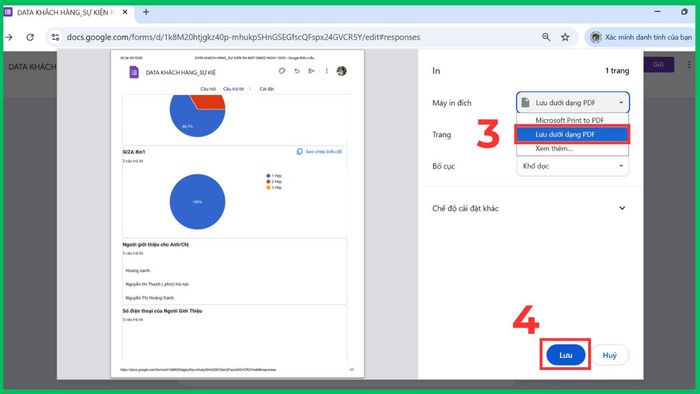The image size is (700, 394).
Task: Open site information icon in address bar
Action: pyautogui.click(x=55, y=37)
